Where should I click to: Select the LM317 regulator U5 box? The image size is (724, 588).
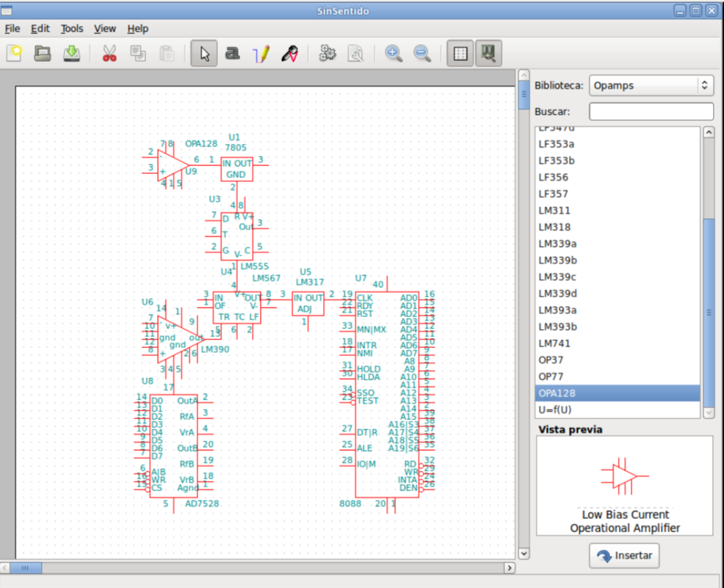308,304
